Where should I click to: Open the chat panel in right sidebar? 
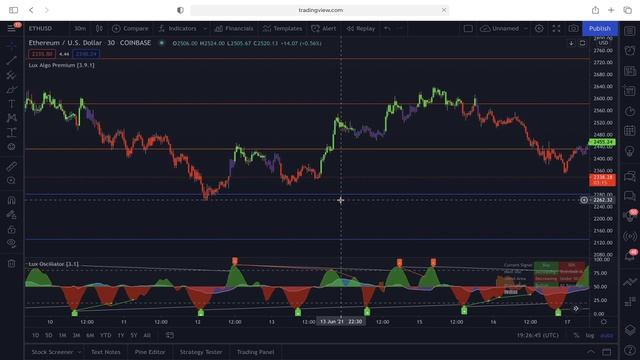pos(630,196)
